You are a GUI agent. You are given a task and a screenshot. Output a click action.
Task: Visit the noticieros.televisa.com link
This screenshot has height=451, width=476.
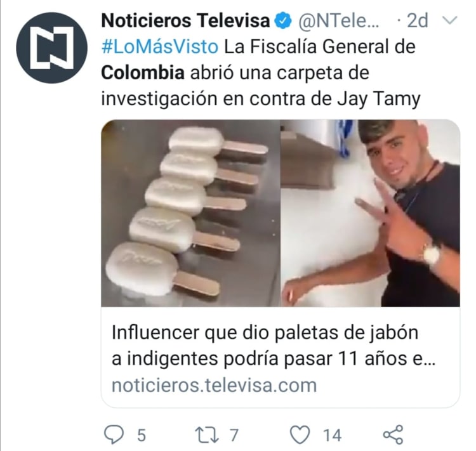215,385
